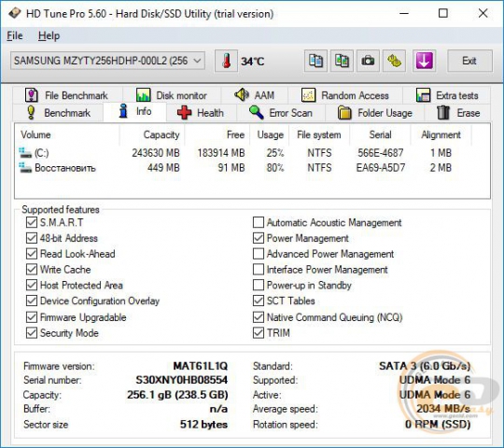Toggle the Automatic Acoustic Management checkbox
Image resolution: width=504 pixels, height=448 pixels.
coord(259,222)
